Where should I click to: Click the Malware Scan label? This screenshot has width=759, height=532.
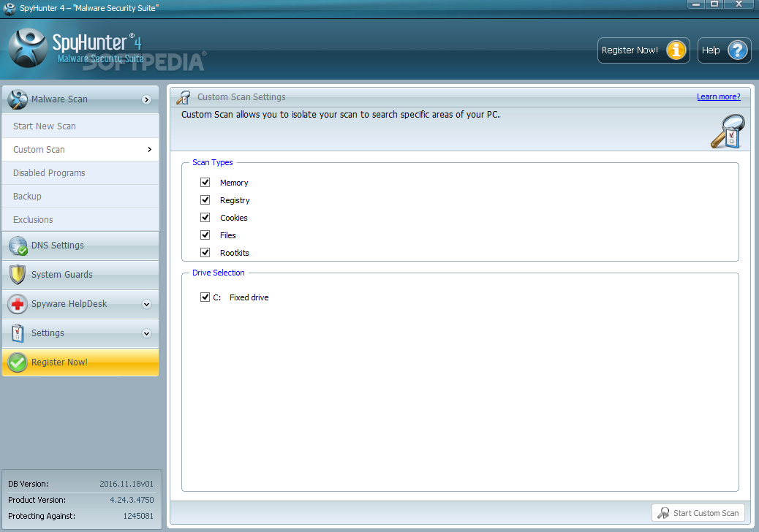pos(59,99)
